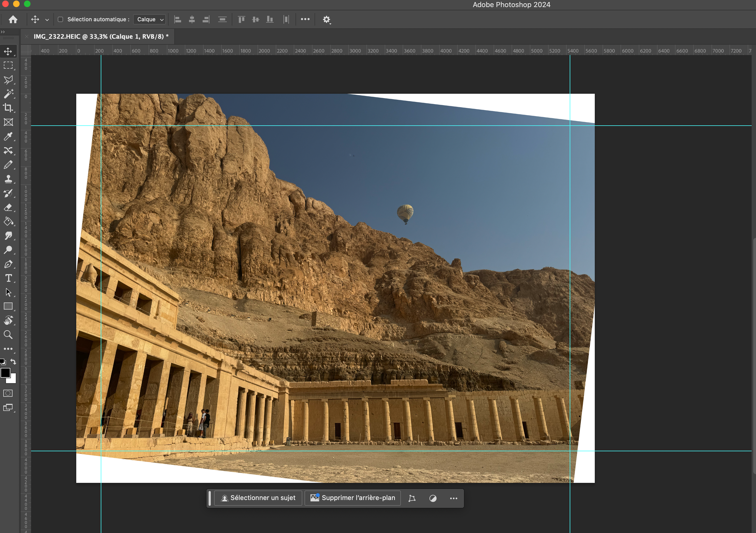Viewport: 756px width, 533px height.
Task: Select the Type tool
Action: 8,278
